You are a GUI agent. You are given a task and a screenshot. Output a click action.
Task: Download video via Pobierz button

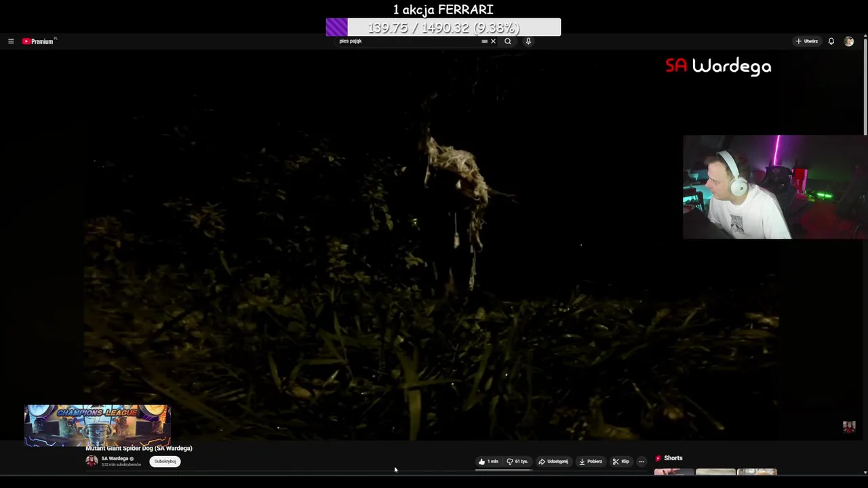click(x=591, y=462)
